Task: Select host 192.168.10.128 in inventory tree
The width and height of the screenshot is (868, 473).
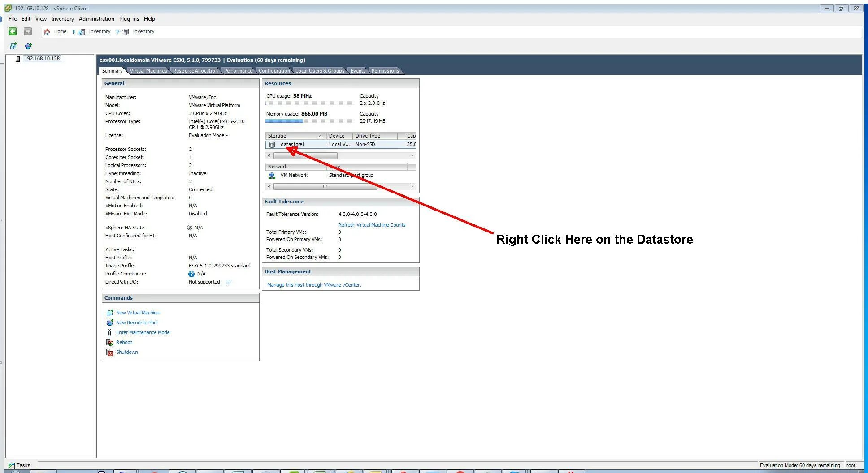Action: point(42,59)
